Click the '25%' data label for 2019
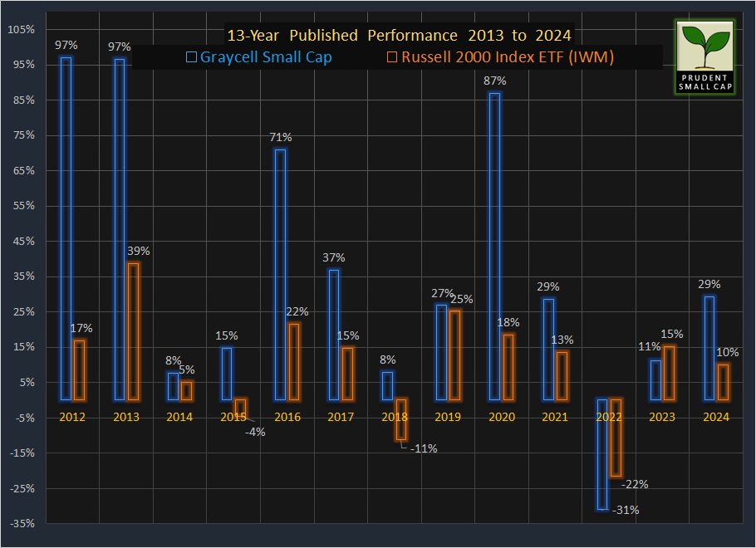 pyautogui.click(x=462, y=299)
